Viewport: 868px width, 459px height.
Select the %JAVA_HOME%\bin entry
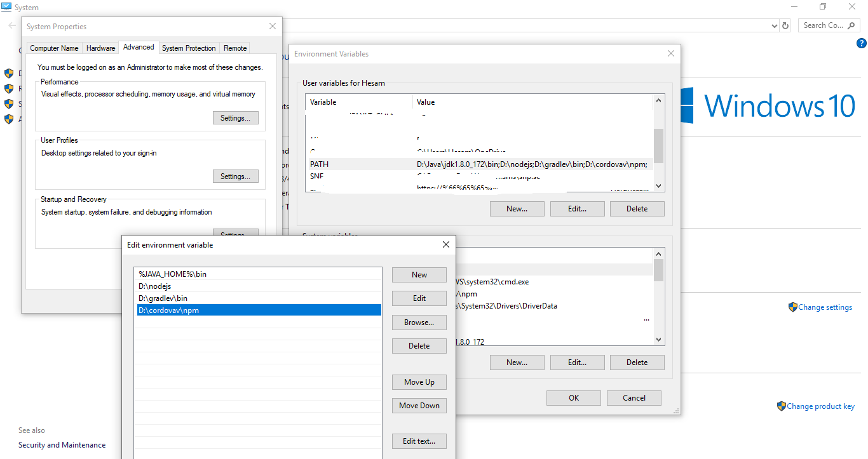258,274
